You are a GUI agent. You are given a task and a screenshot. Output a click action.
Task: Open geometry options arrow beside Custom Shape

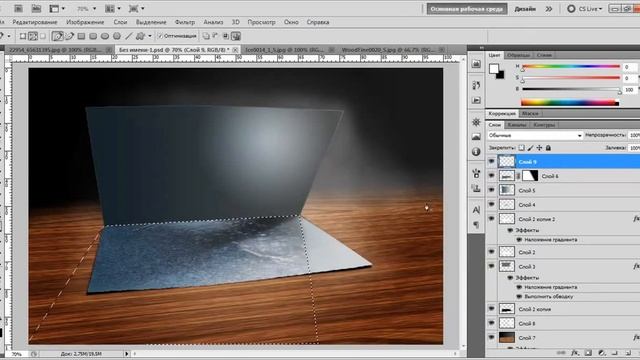point(150,36)
